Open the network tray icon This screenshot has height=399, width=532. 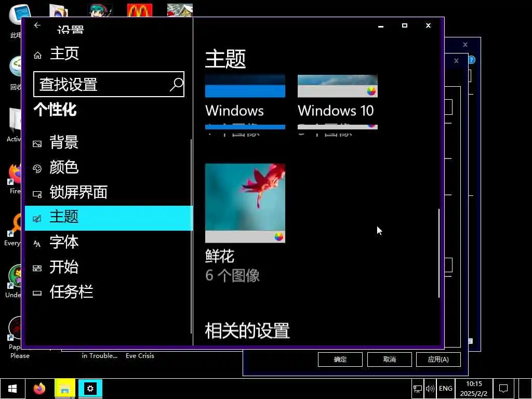417,389
